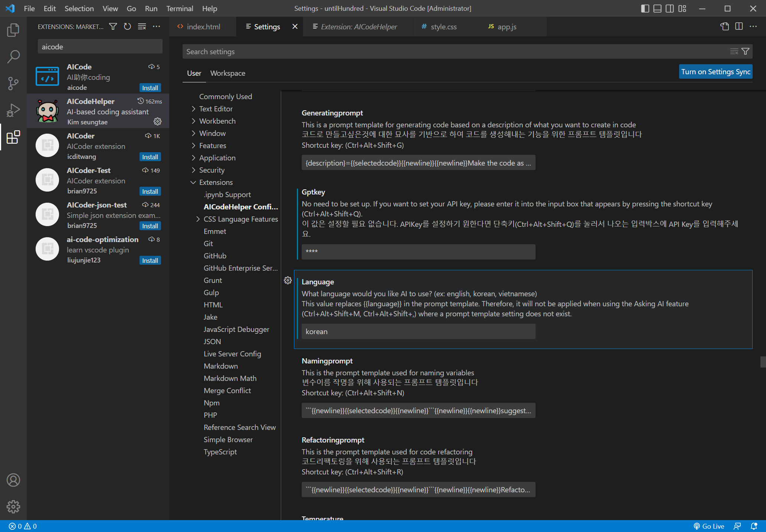Viewport: 766px width, 532px height.
Task: Switch to the Workspace settings tab
Action: pos(227,73)
